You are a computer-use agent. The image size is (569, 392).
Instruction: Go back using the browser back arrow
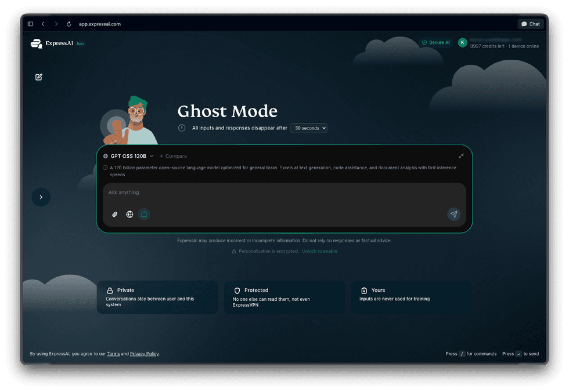[44, 24]
